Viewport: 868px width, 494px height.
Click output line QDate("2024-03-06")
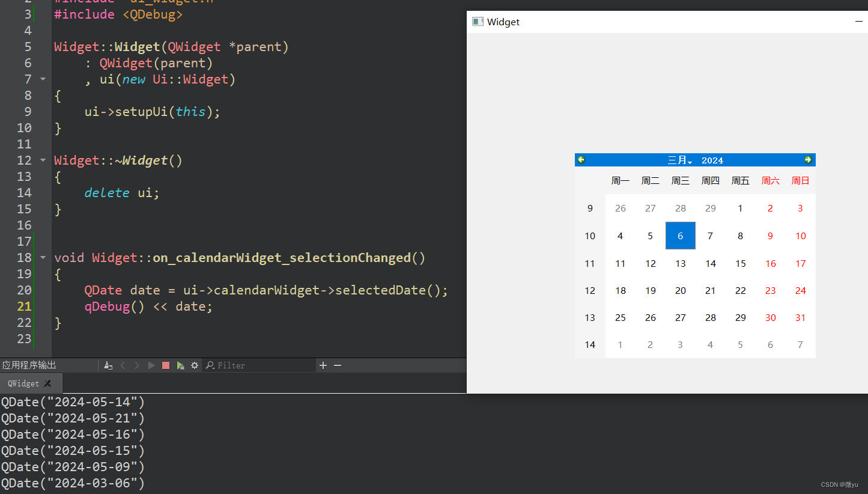point(73,483)
